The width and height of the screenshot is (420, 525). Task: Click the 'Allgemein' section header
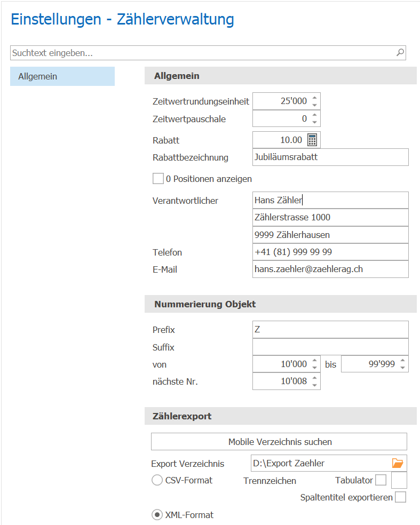pyautogui.click(x=281, y=76)
